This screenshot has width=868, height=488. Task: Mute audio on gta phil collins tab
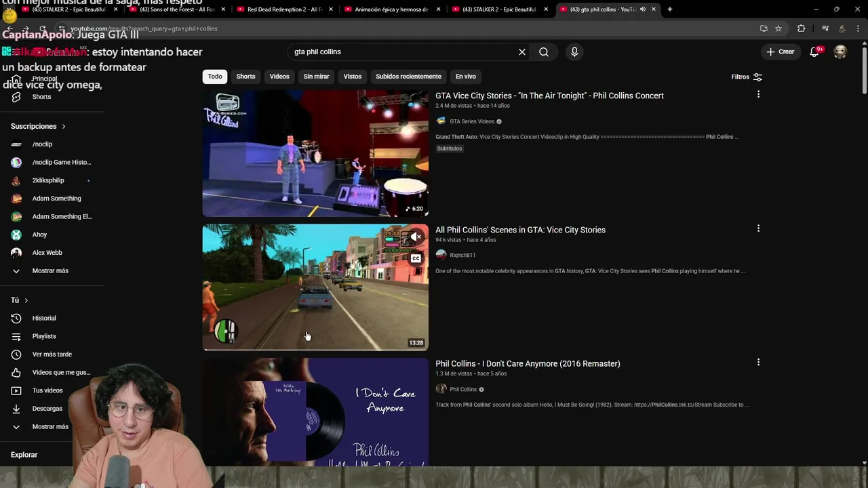click(x=643, y=9)
